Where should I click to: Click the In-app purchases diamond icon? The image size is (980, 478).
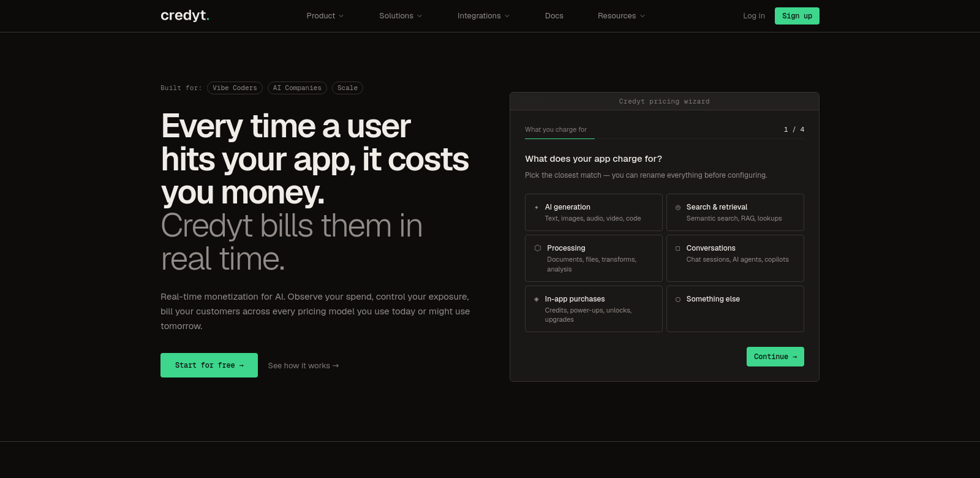click(537, 299)
